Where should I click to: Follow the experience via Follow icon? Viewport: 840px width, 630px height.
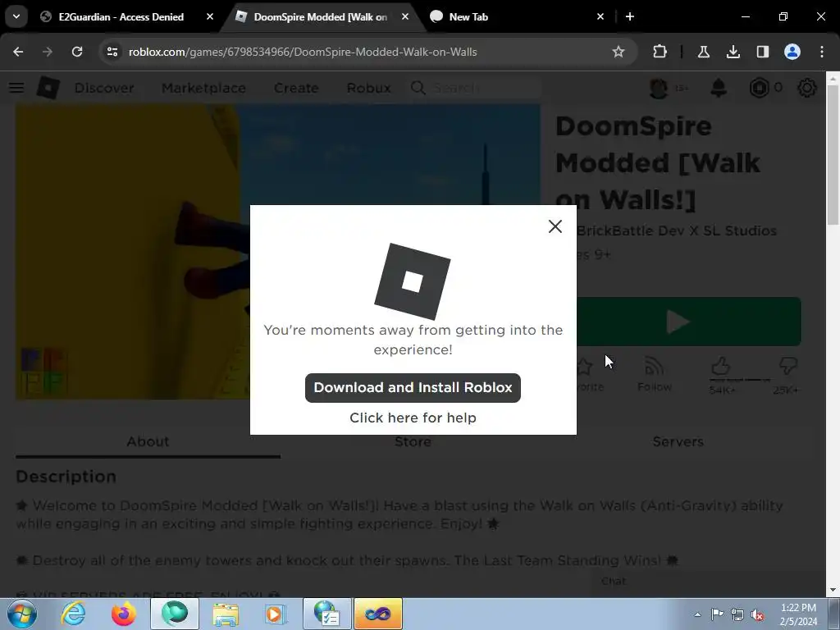click(x=654, y=373)
